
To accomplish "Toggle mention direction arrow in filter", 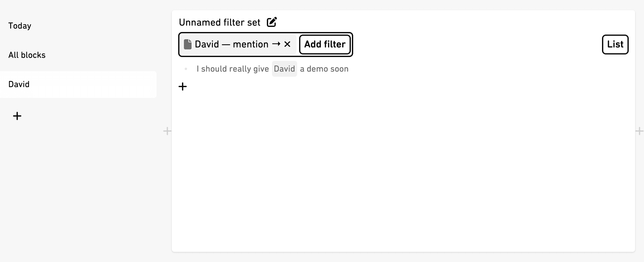I will click(276, 44).
